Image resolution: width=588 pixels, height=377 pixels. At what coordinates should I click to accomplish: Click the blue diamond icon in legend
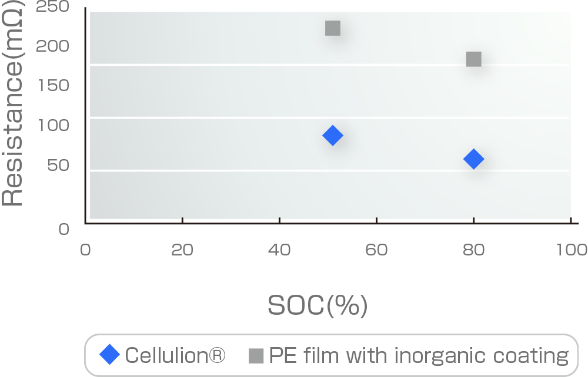[x=109, y=354]
